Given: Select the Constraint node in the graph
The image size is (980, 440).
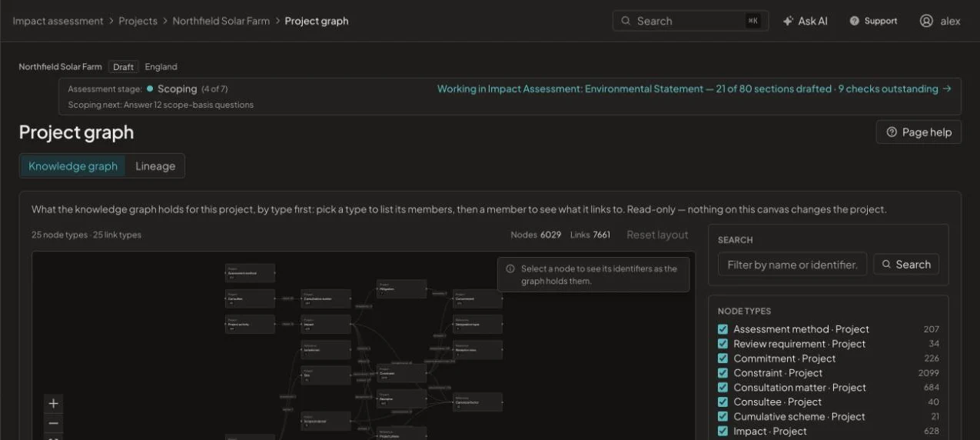Looking at the screenshot, I should (401, 373).
